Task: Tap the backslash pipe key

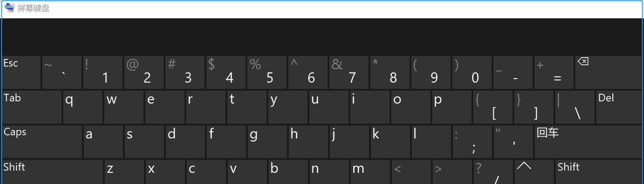Action: point(575,107)
